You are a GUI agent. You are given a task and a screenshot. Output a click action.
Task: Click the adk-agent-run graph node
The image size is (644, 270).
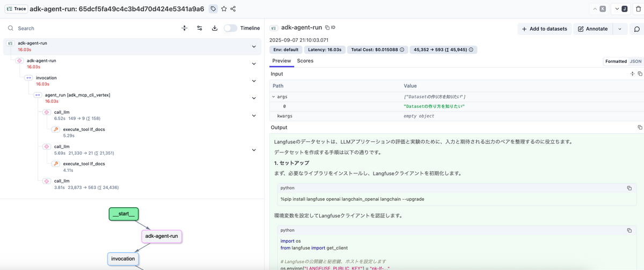tap(162, 236)
